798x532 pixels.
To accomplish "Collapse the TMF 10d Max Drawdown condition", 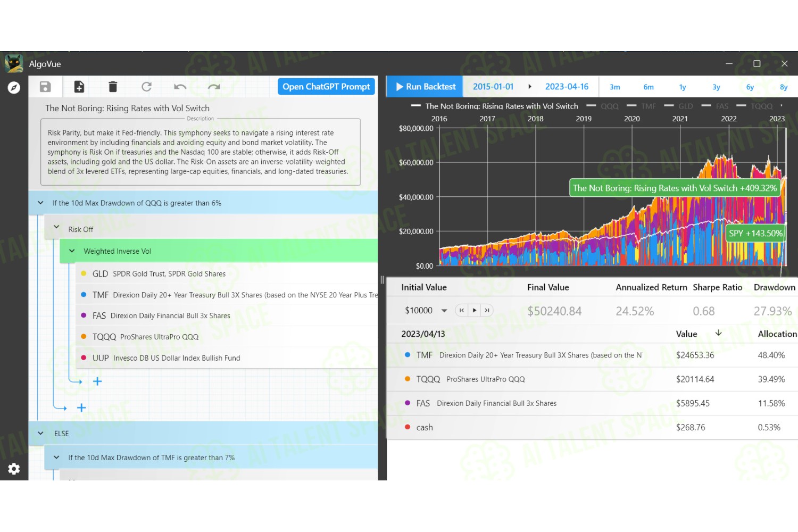I will coord(56,457).
